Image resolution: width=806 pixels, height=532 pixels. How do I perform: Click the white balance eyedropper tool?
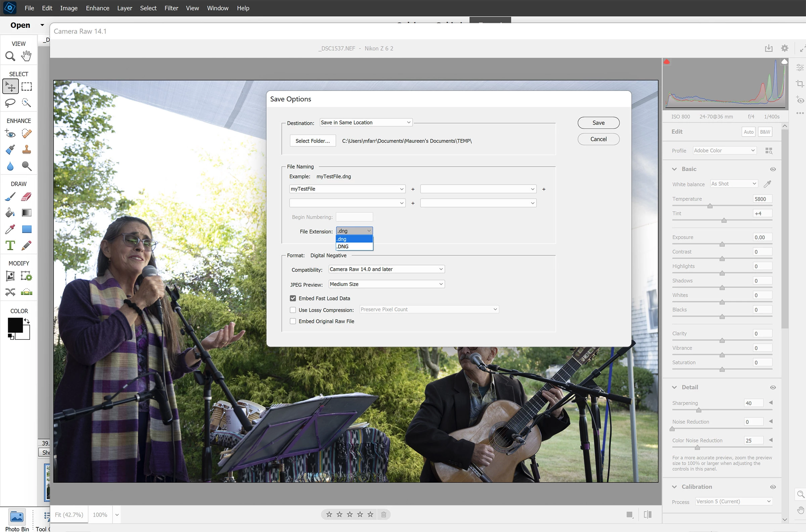coord(767,184)
